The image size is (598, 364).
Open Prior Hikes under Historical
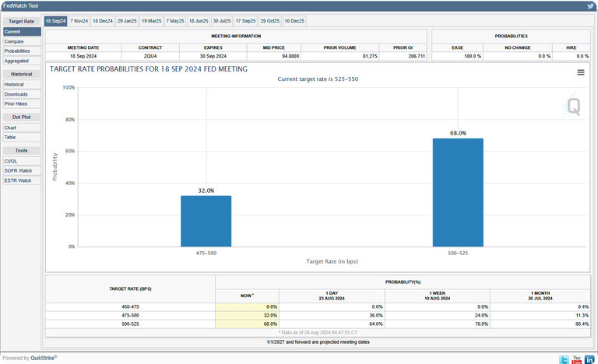coord(16,103)
